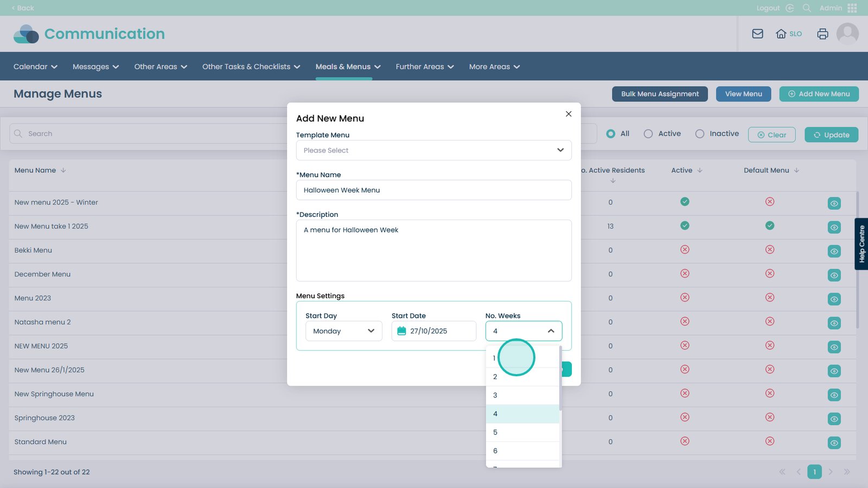Select 5 from the No. Weeks list

pyautogui.click(x=522, y=432)
